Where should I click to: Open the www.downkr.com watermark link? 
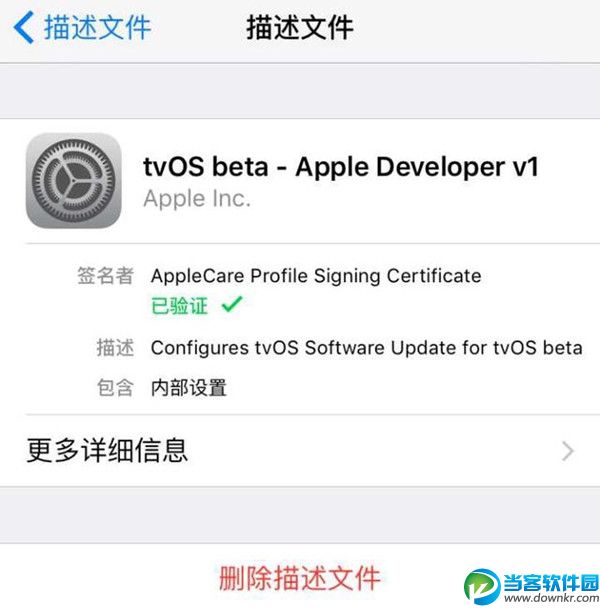tap(551, 598)
